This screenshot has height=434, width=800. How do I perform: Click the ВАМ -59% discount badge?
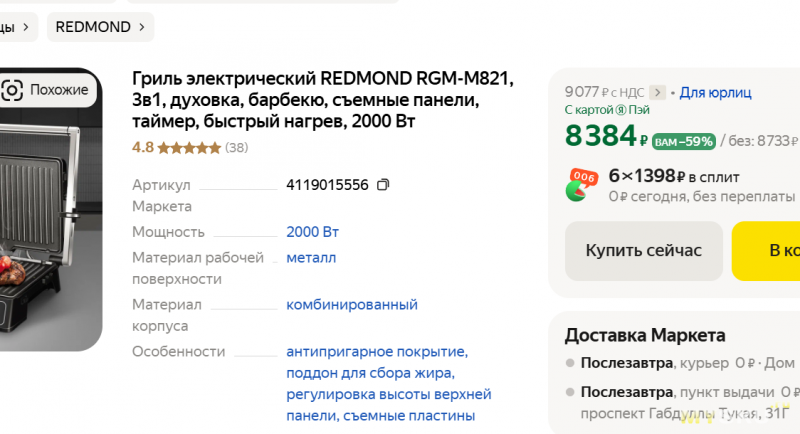point(684,141)
